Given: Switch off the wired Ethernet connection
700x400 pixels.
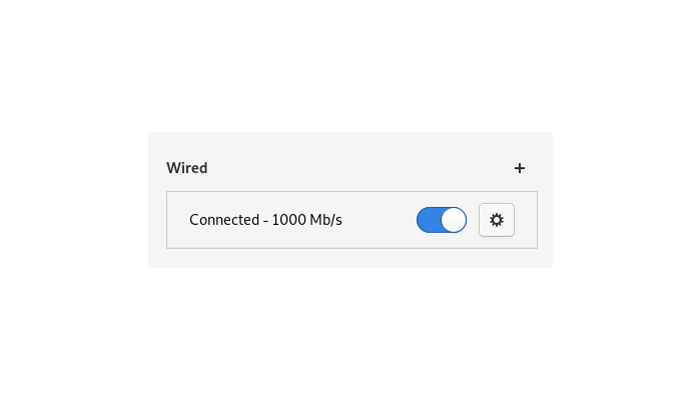Looking at the screenshot, I should point(441,220).
